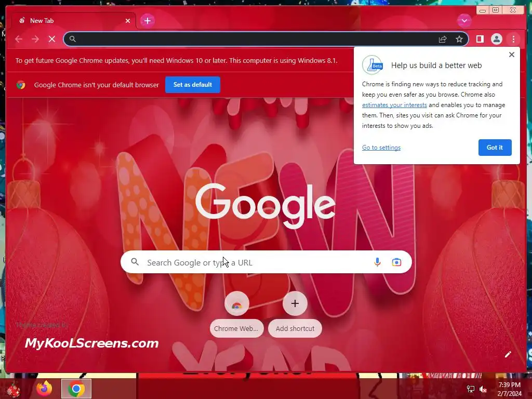Open Start menu ornament button
This screenshot has height=399, width=532.
coord(13,390)
